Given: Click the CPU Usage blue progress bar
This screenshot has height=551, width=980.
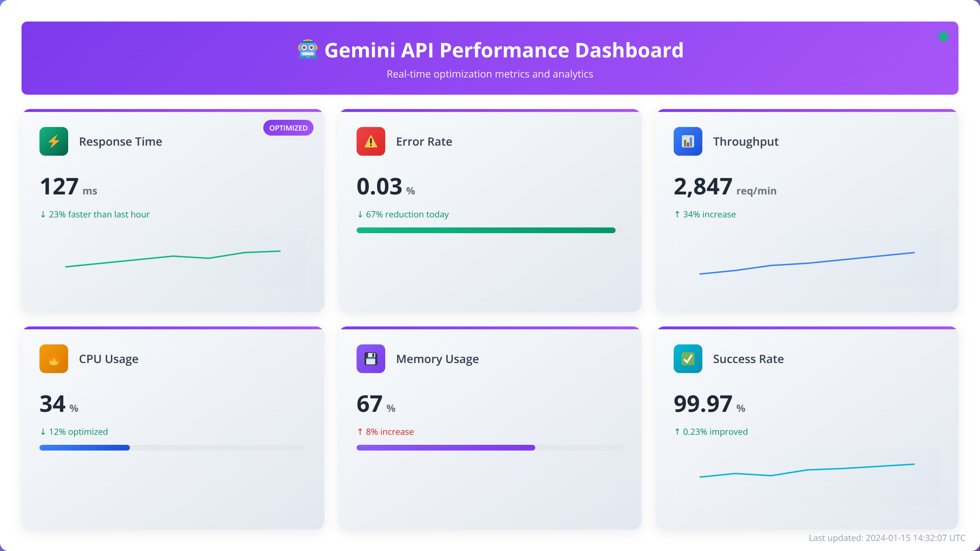Looking at the screenshot, I should pyautogui.click(x=84, y=448).
